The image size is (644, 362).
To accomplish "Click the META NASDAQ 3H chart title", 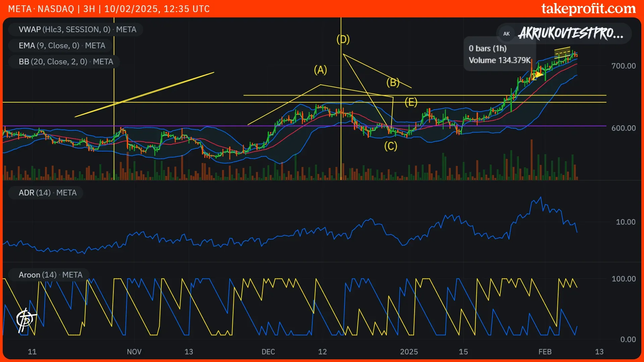I will [x=109, y=9].
